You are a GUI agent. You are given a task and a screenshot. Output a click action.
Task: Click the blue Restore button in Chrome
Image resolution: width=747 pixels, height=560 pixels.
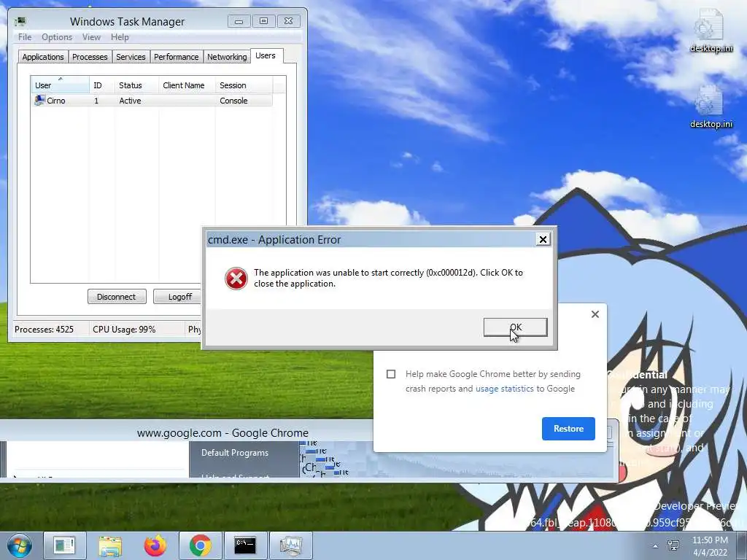click(568, 429)
